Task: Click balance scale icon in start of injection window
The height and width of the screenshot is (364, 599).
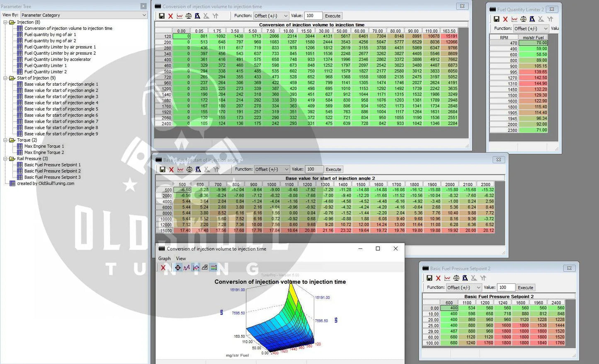Action: (189, 169)
